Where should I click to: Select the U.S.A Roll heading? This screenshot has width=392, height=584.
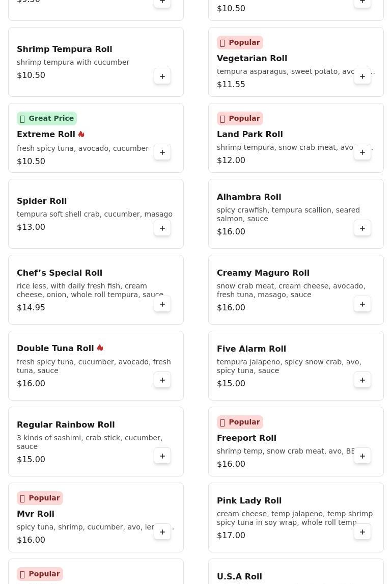[239, 576]
